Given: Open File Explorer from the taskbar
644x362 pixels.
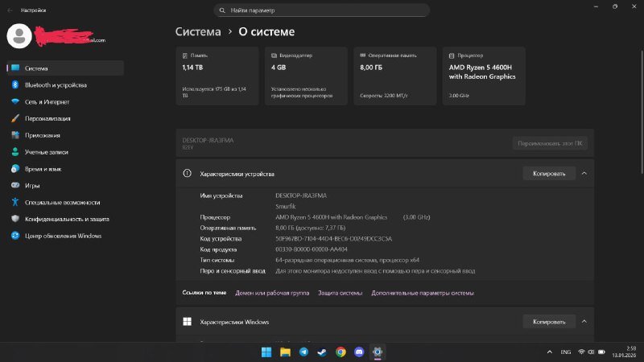Looking at the screenshot, I should pos(285,352).
